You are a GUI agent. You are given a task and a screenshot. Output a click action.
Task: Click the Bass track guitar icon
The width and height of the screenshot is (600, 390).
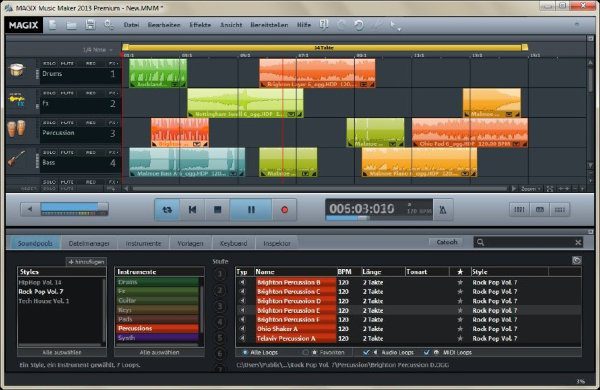16,159
